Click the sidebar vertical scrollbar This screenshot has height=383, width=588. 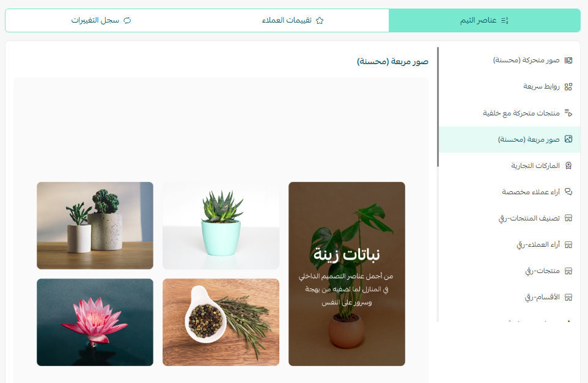tap(438, 107)
